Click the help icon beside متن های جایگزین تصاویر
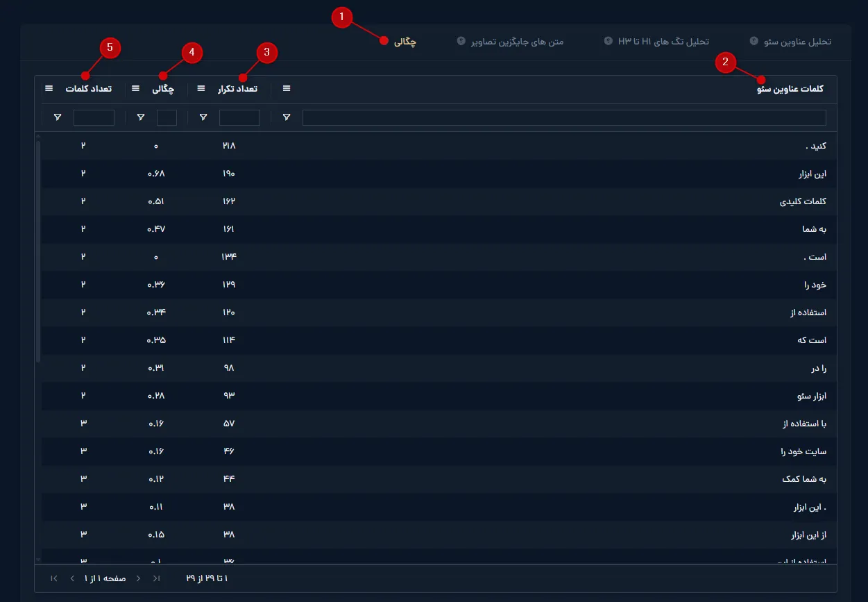This screenshot has width=868, height=602. tap(461, 41)
